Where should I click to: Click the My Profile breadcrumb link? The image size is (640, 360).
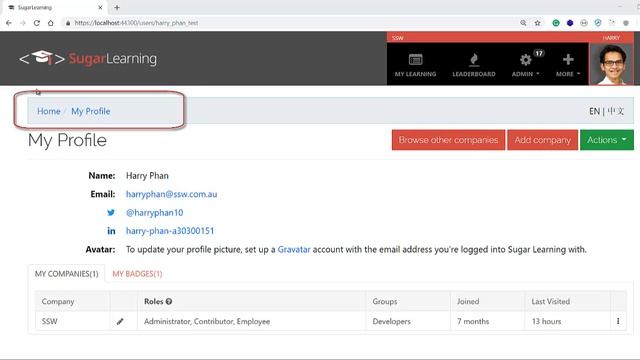[x=91, y=111]
